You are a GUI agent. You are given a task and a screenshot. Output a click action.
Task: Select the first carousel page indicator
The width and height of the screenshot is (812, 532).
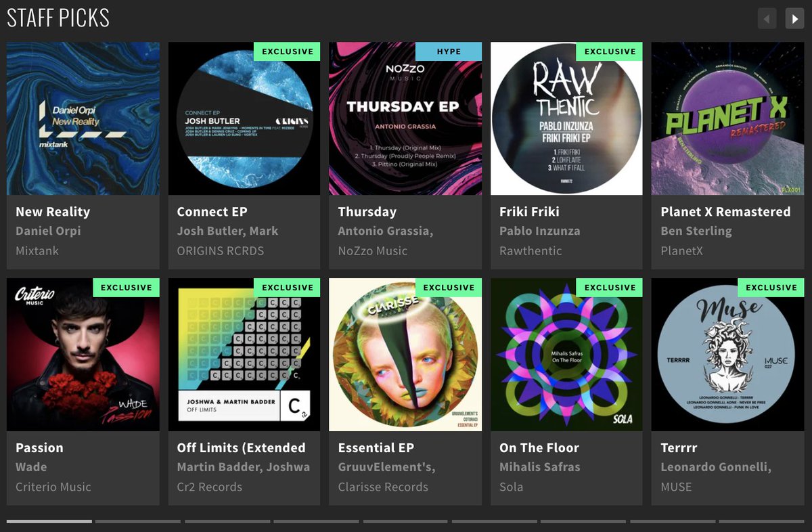pos(49,521)
